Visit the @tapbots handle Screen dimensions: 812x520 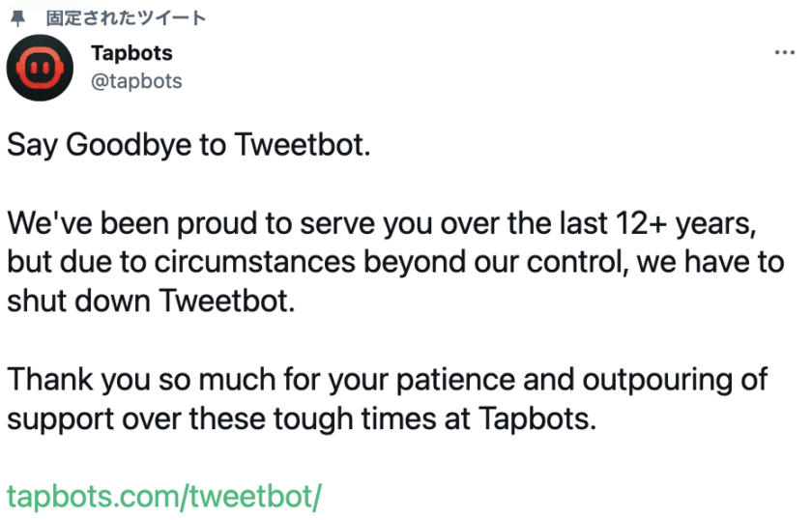[x=136, y=81]
